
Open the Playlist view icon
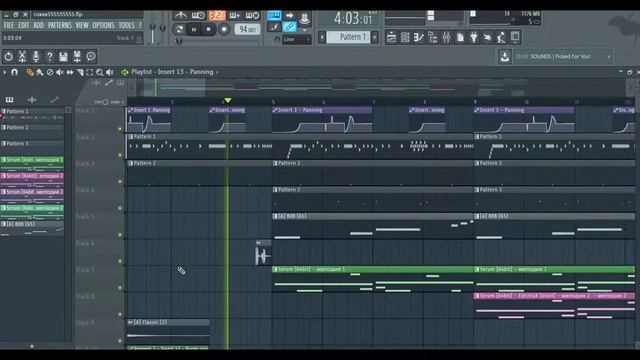click(x=391, y=38)
